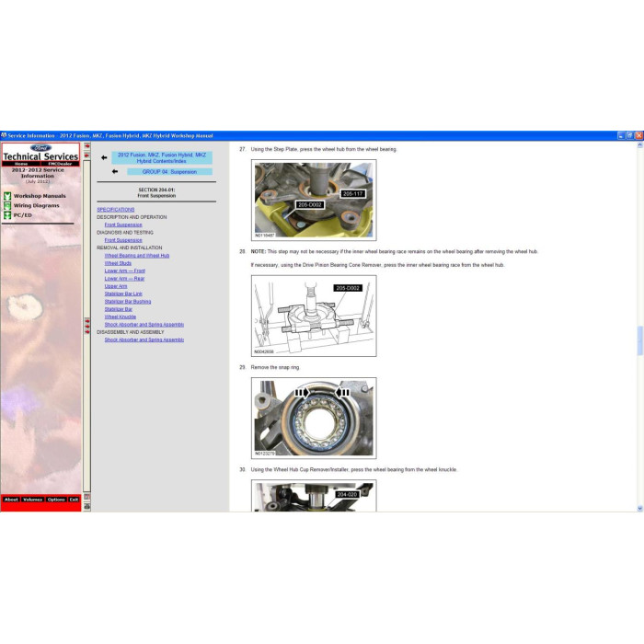Click the bookmark icon above print icon
This screenshot has width=644, height=644.
tap(87, 497)
